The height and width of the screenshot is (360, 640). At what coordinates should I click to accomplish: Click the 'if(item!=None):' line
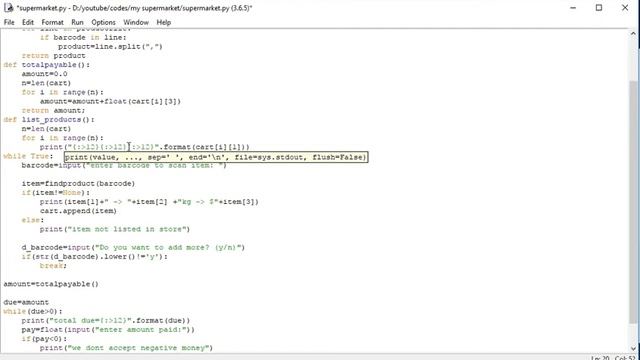coord(56,193)
